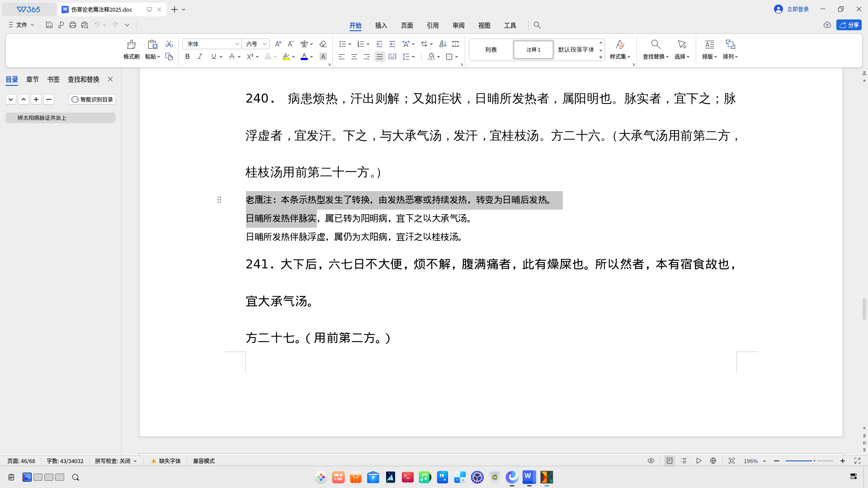Select 辨太阳病脉证并治上 in outline
Viewport: 868px width, 488px height.
[61, 118]
